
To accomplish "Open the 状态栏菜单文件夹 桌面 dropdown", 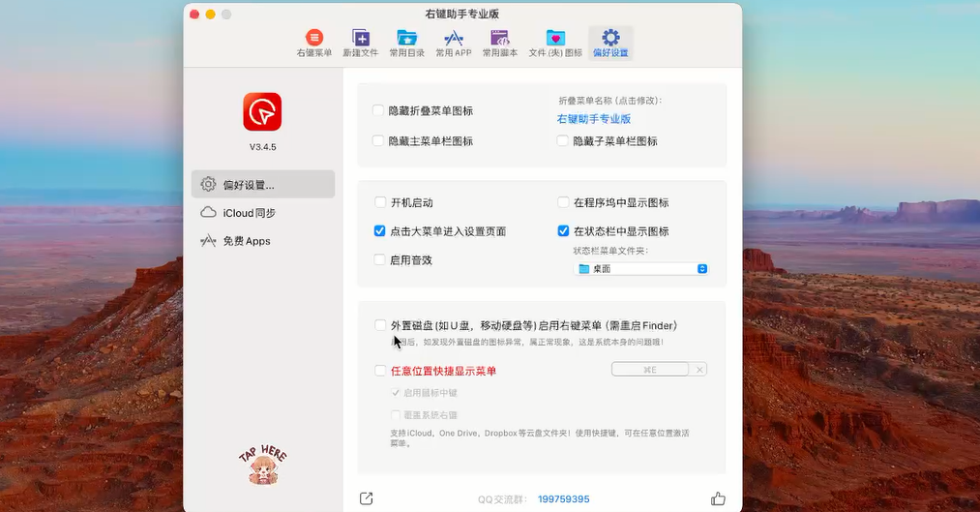I will point(642,268).
